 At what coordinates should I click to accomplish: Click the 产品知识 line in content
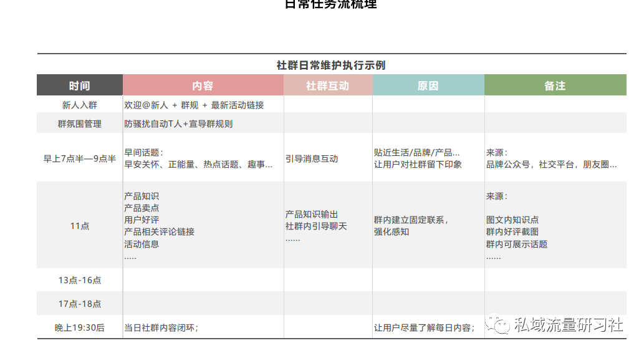click(x=142, y=196)
